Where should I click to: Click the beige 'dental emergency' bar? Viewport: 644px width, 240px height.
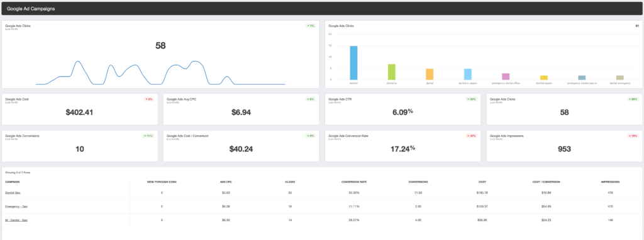coord(619,77)
